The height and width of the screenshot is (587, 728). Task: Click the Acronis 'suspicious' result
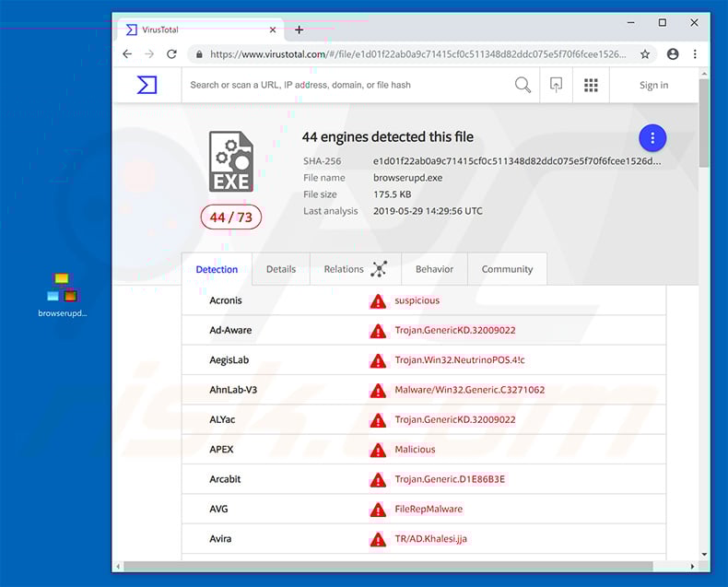[417, 300]
